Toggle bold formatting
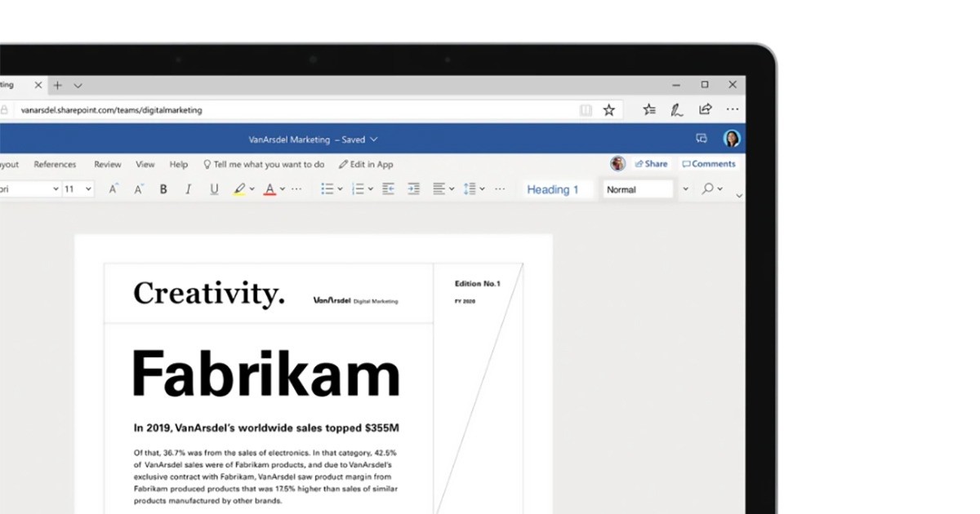The image size is (980, 514). (163, 188)
